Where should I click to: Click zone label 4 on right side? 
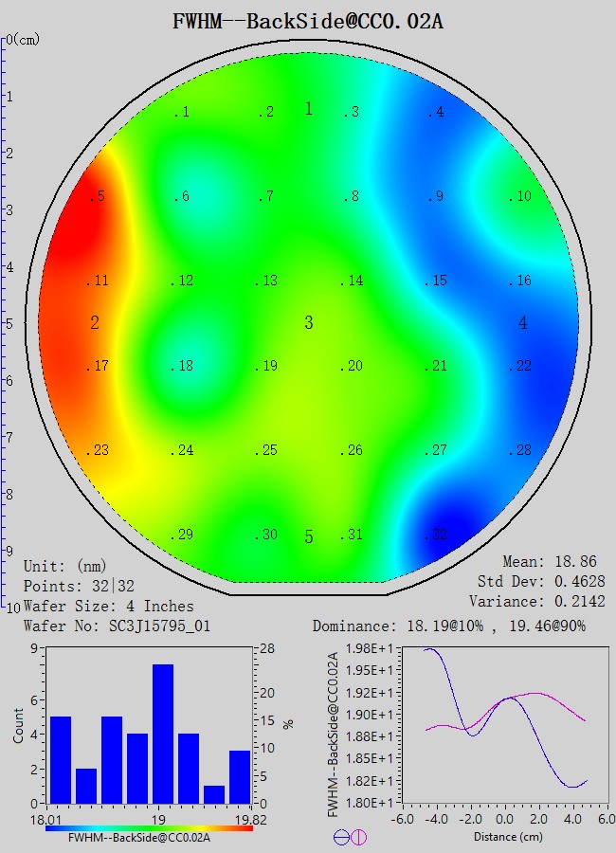[x=523, y=323]
